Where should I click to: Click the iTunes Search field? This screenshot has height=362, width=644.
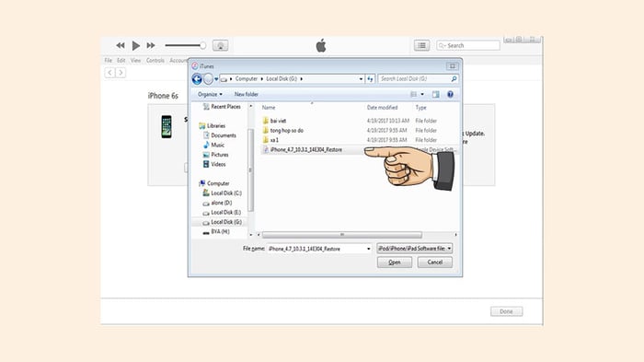pos(468,45)
